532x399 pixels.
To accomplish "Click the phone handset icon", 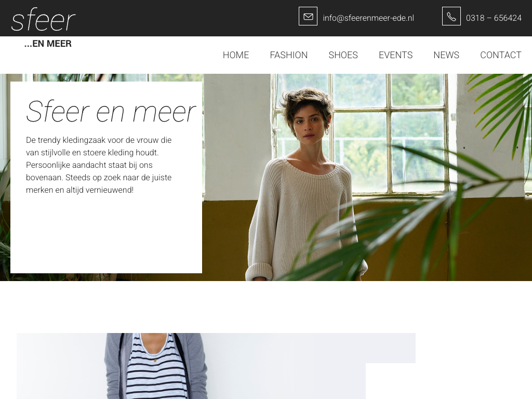I will [451, 16].
